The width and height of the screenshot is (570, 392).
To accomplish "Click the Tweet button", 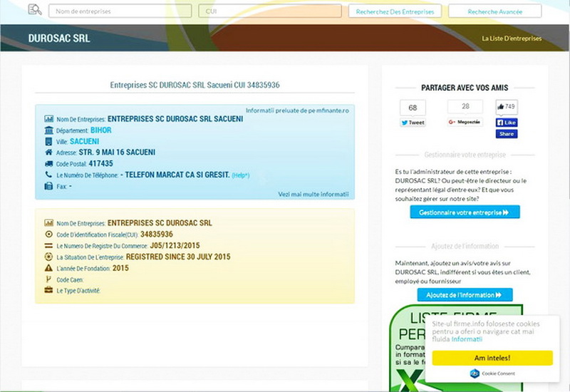I will pos(413,123).
